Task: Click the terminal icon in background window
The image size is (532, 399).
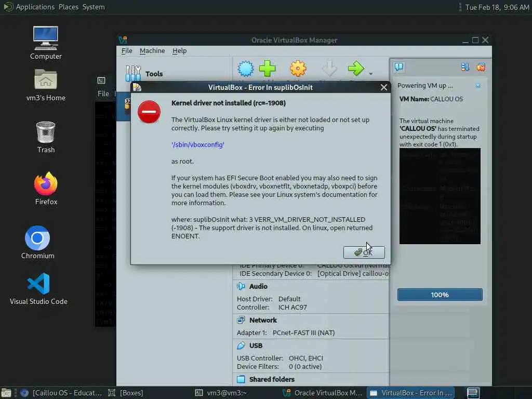Action: click(x=101, y=81)
